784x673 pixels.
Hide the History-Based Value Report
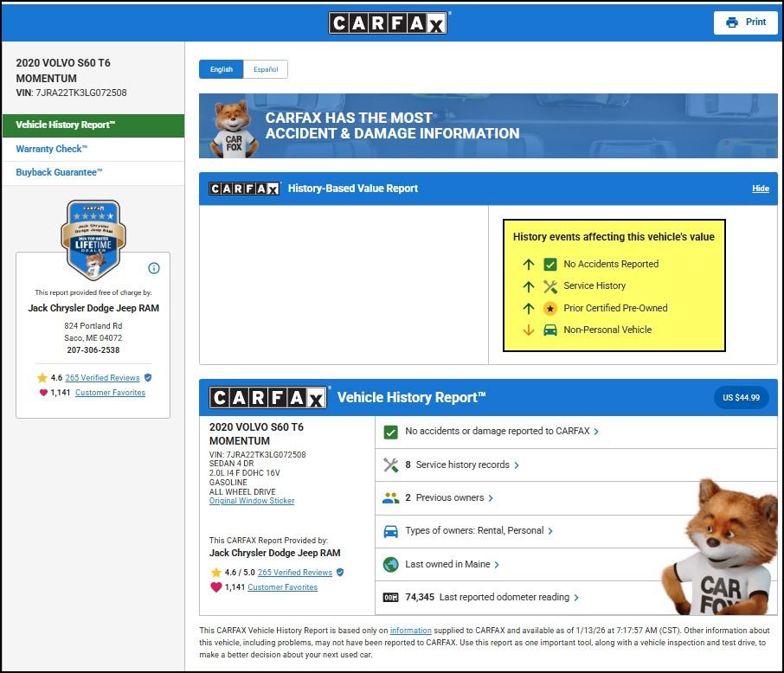pyautogui.click(x=760, y=189)
